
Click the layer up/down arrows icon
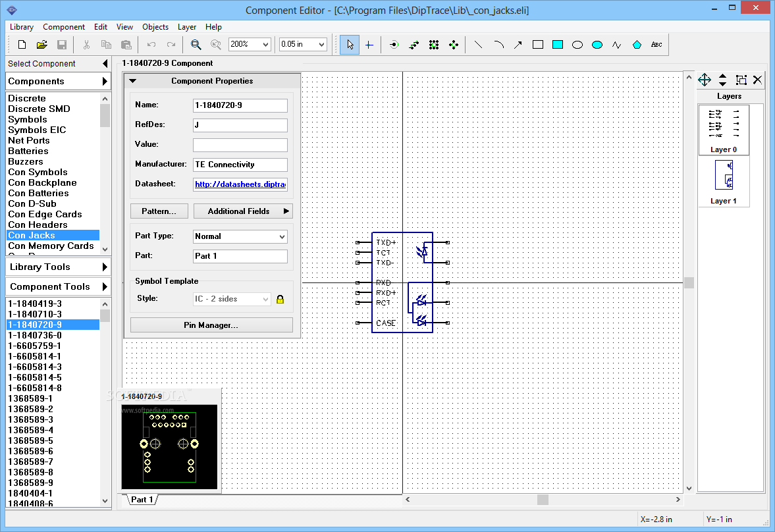coord(722,80)
